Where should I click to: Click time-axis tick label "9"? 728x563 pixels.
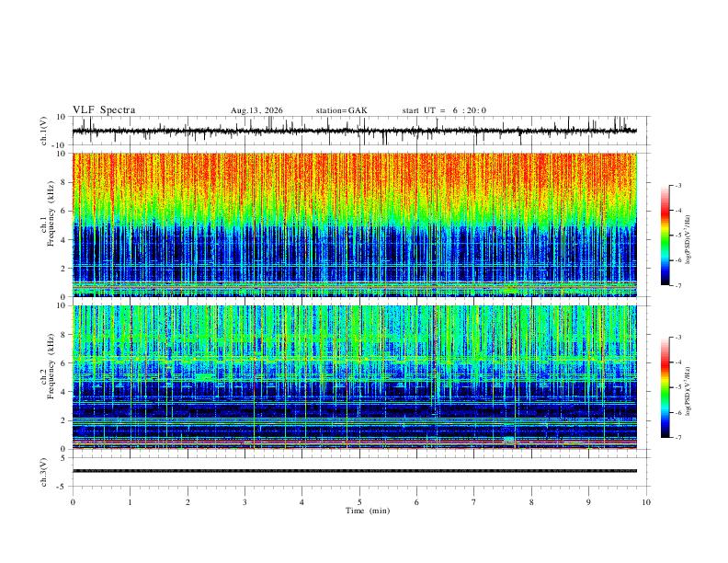click(588, 502)
